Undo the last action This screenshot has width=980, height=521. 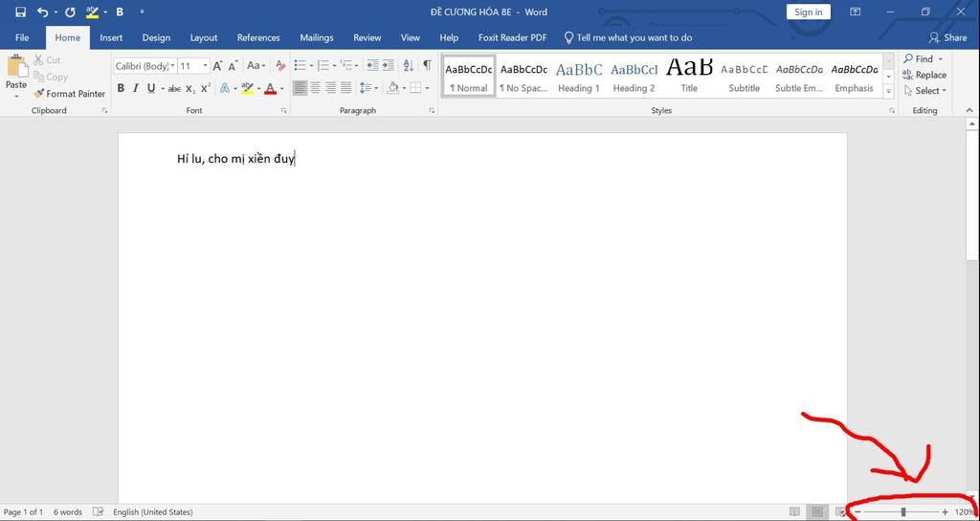click(42, 11)
